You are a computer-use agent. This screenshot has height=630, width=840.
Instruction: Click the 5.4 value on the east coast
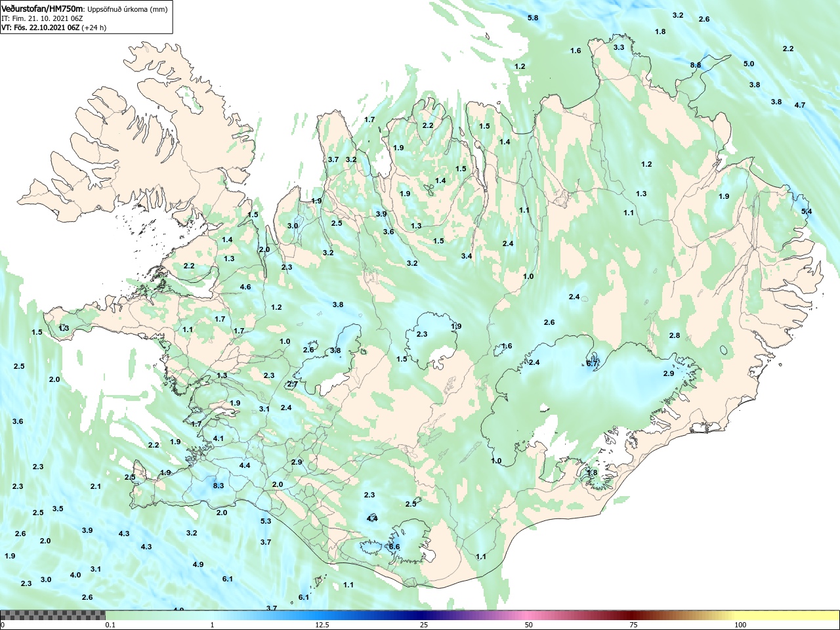pos(807,211)
